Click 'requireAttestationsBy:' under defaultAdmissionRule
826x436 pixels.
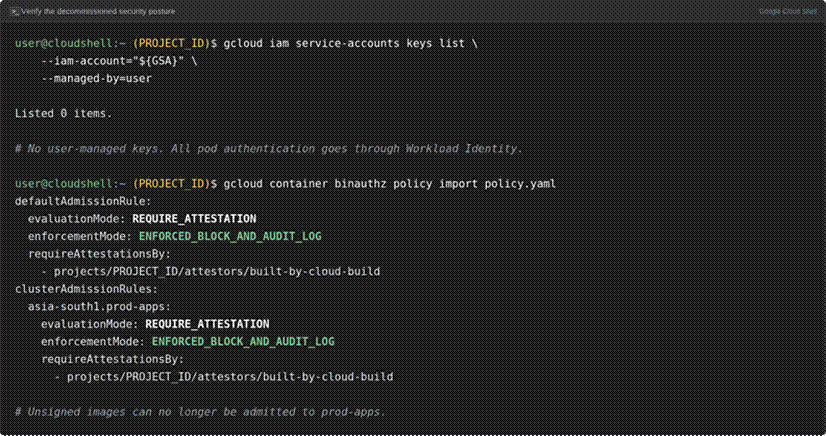point(100,254)
